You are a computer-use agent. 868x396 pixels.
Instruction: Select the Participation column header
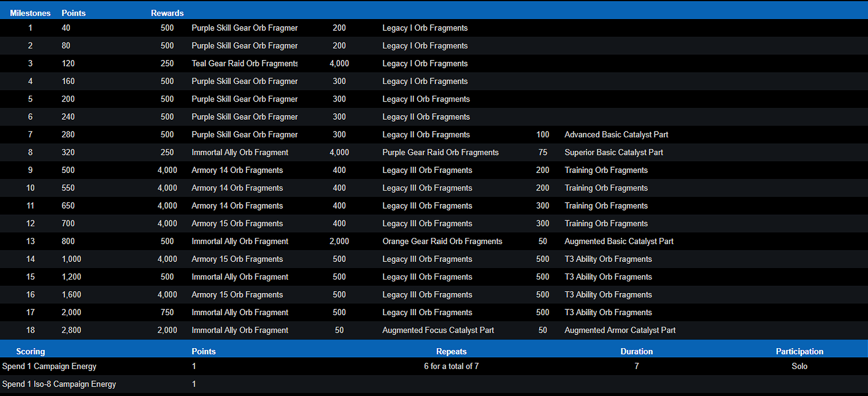(x=799, y=351)
